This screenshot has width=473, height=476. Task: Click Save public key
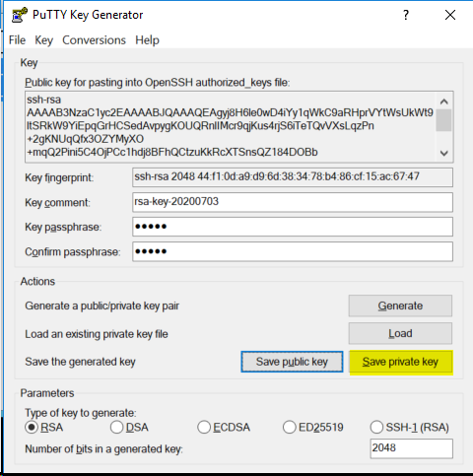coord(292,362)
